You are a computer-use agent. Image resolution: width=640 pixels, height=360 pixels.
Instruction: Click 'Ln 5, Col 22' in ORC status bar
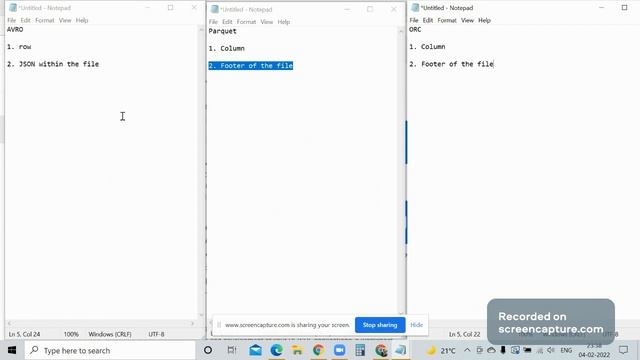pos(464,334)
